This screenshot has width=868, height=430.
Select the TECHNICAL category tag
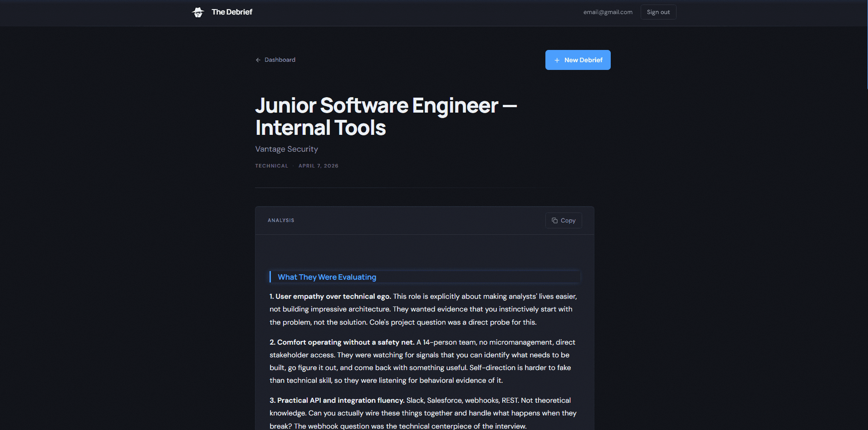point(271,166)
